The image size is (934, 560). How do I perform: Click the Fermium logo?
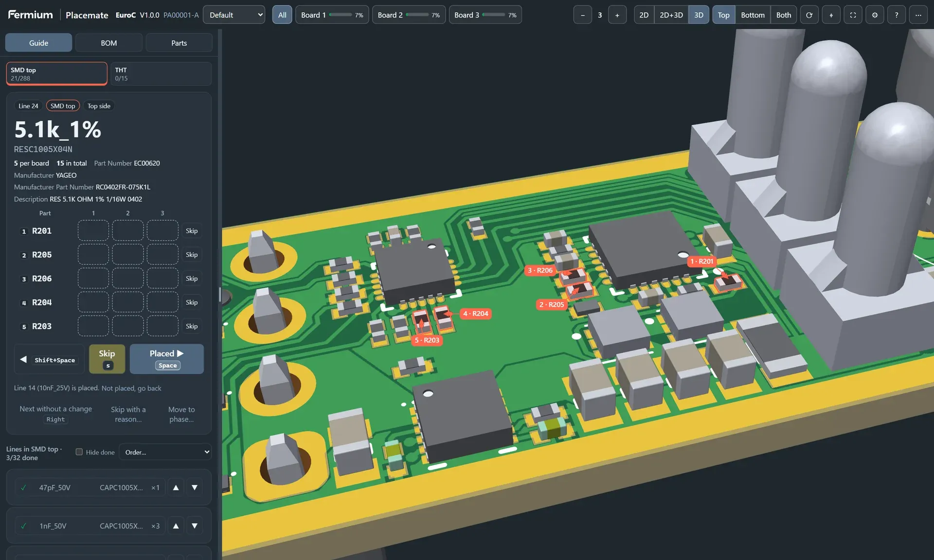coord(30,15)
